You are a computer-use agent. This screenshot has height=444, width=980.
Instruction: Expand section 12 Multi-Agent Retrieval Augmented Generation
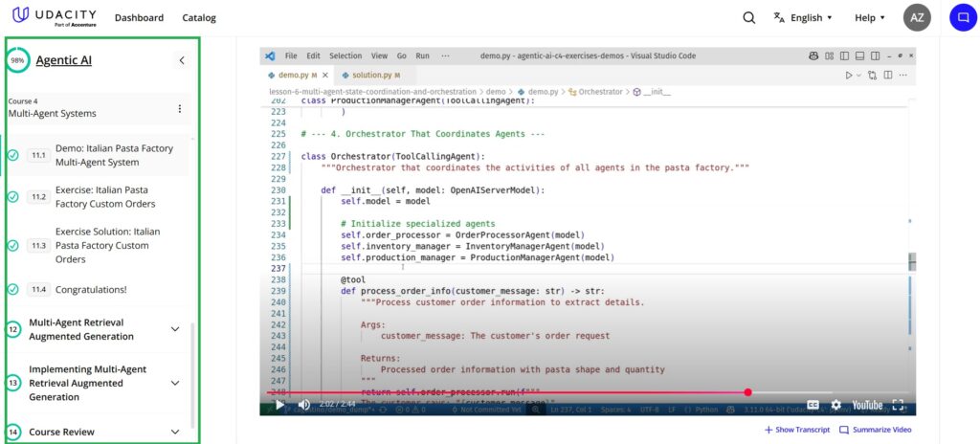click(x=175, y=329)
